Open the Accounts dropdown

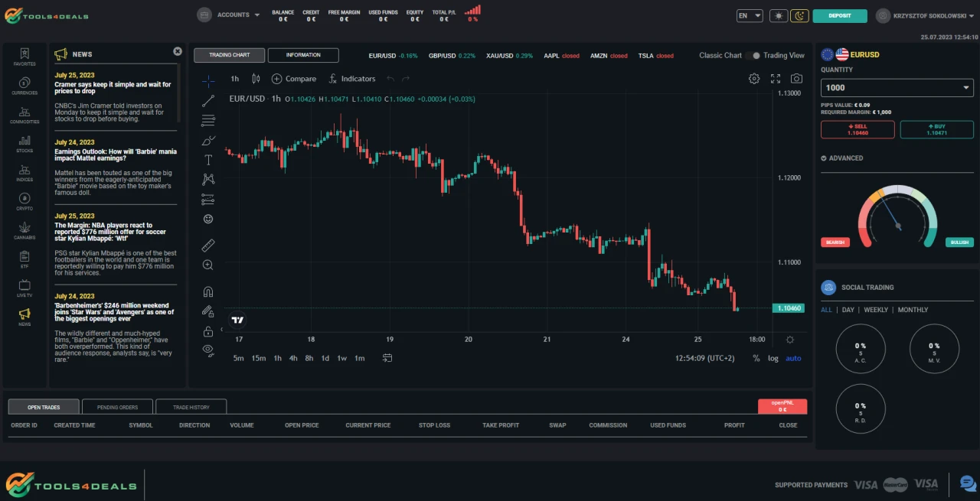coord(229,15)
